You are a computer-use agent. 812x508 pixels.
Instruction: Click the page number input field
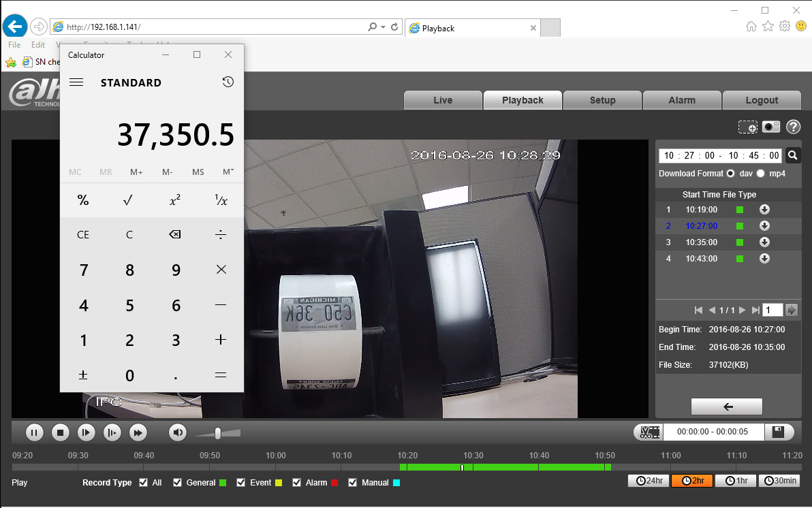coord(772,311)
